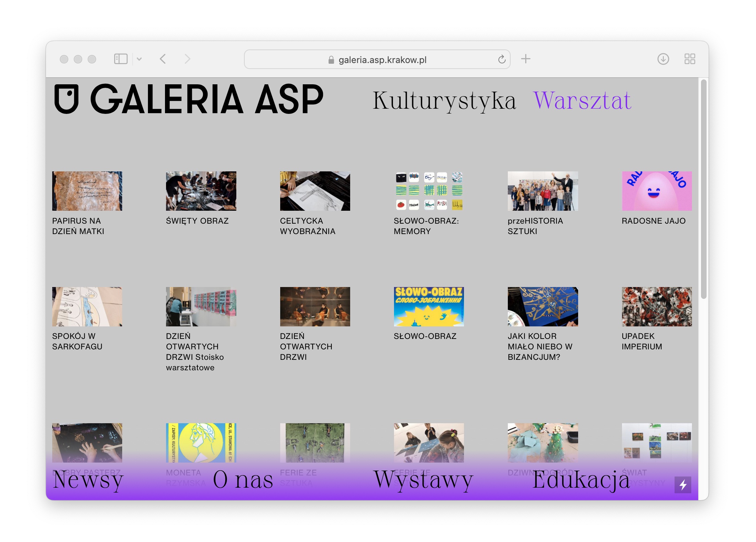The height and width of the screenshot is (542, 756).
Task: Select the purple Warsztat section
Action: [x=582, y=101]
